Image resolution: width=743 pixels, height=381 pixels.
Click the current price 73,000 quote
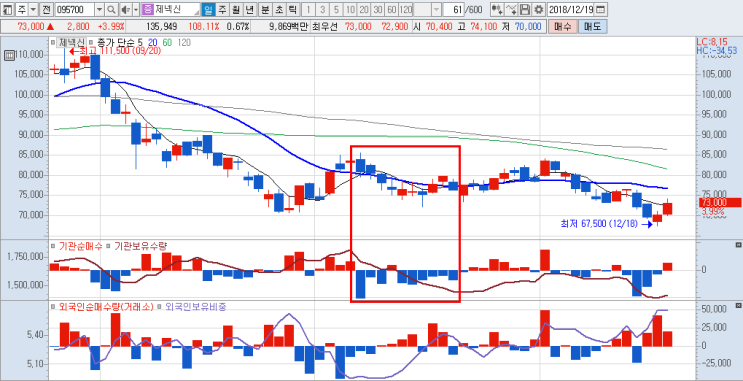(31, 27)
